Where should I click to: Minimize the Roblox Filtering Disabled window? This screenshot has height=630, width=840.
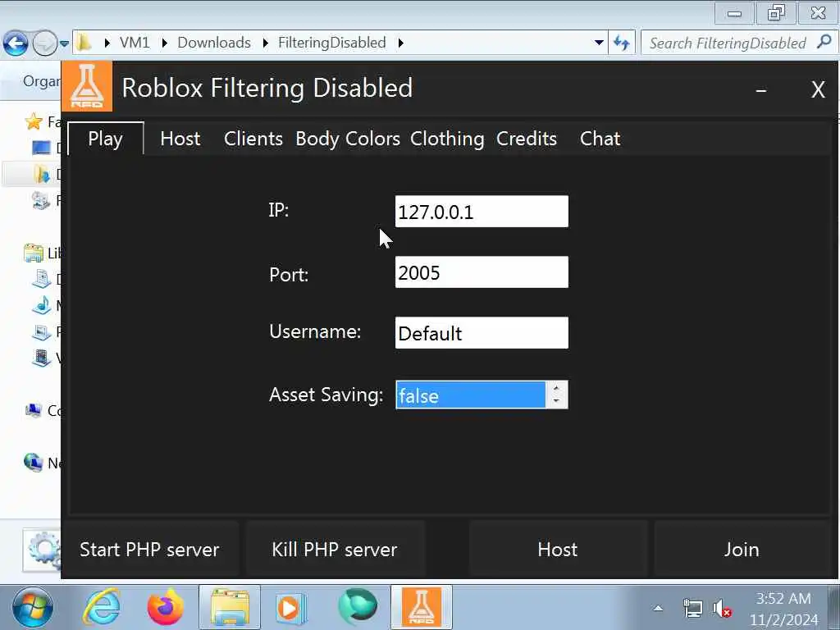click(x=760, y=90)
